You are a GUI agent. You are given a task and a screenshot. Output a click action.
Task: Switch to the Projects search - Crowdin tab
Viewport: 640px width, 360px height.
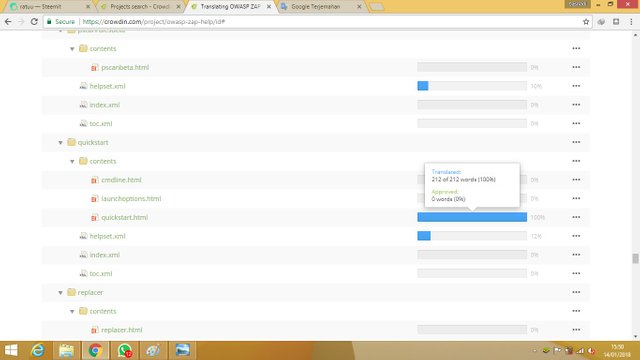pyautogui.click(x=139, y=7)
